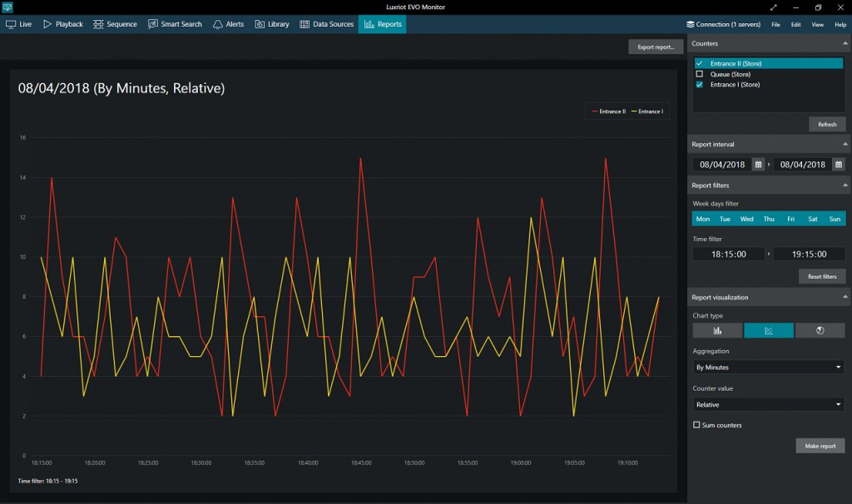Screen dimensions: 852x504
Task: Enable the Queue (Store) counter
Action: (698, 74)
